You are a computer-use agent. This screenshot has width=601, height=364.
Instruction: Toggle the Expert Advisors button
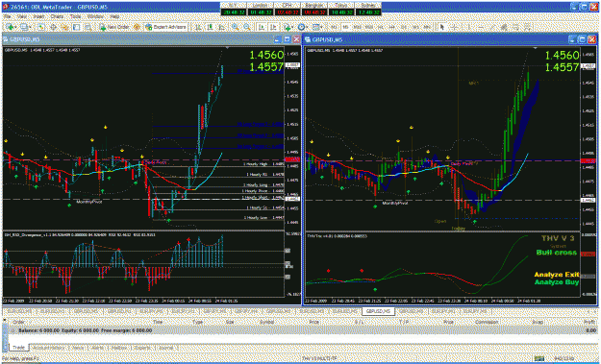[165, 27]
